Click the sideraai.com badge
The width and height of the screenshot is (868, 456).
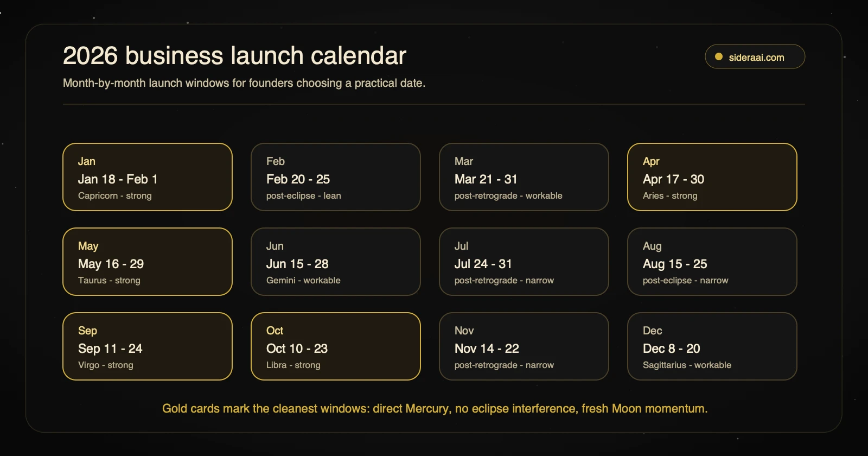pos(755,56)
